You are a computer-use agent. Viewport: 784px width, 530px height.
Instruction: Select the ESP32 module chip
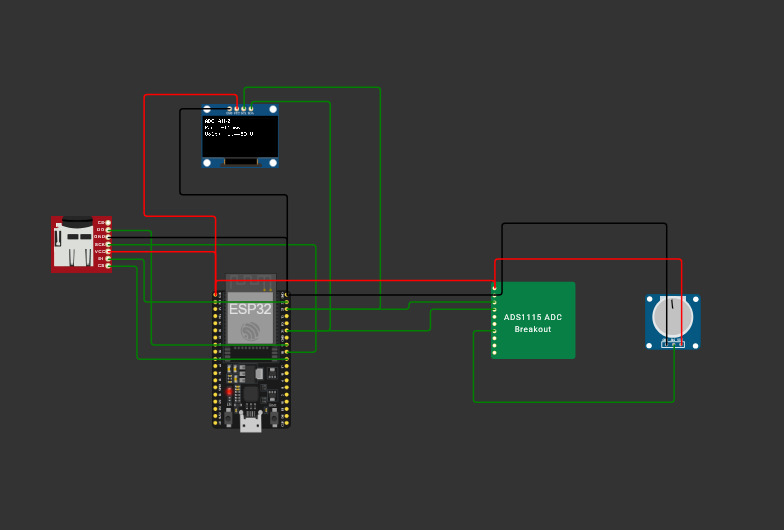[250, 310]
